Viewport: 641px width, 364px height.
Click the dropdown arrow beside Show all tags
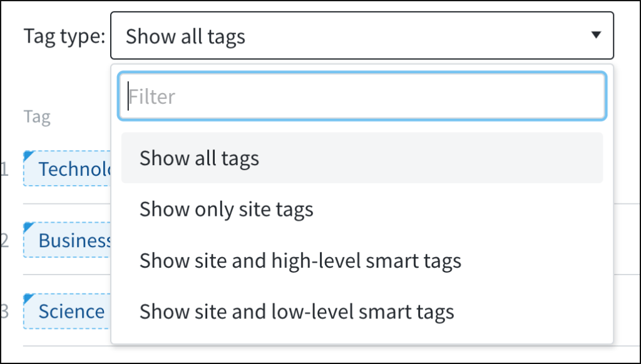[596, 36]
